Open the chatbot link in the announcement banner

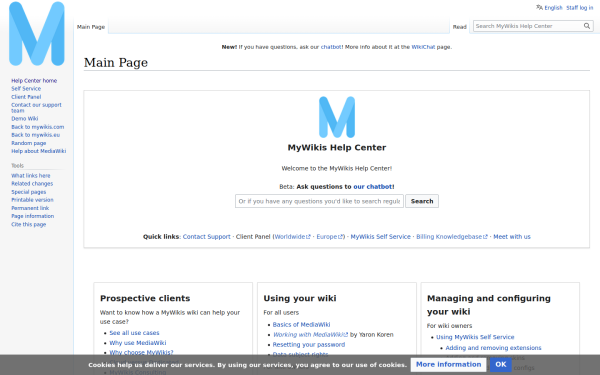tap(331, 47)
